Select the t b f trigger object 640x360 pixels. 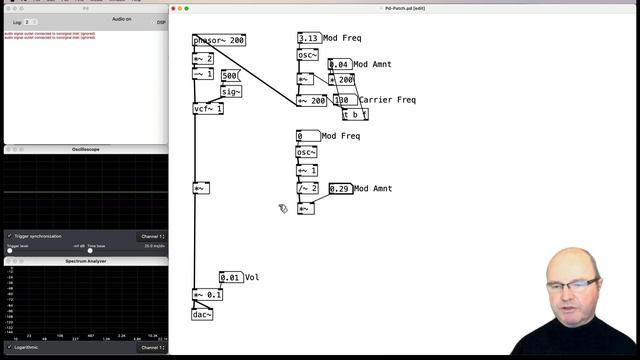coord(355,115)
